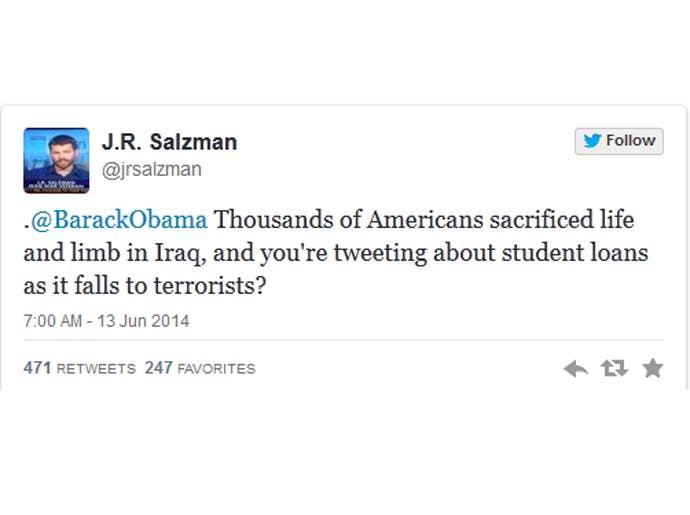Favorite the tweet with the star icon
Image resolution: width=690 pixels, height=515 pixels.
pos(653,368)
